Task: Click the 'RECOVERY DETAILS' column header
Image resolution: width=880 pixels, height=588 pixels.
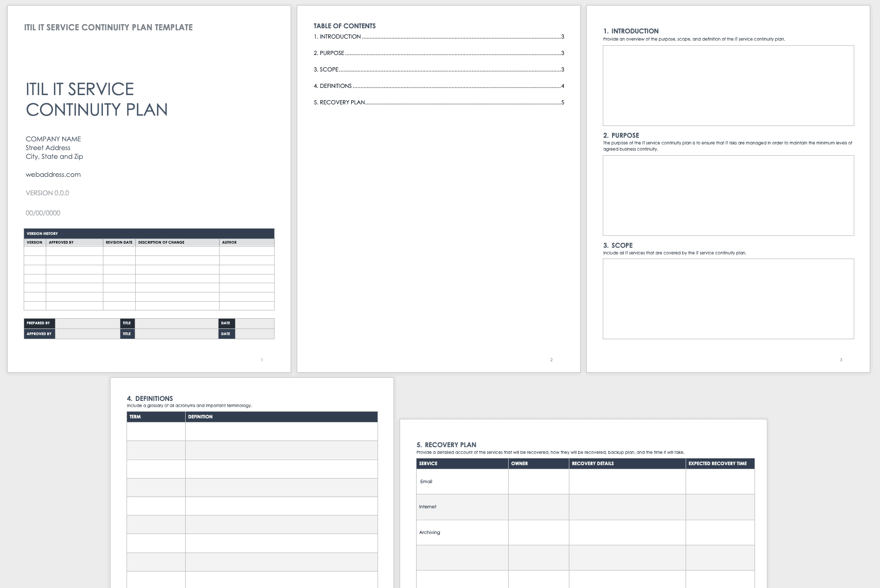Action: pos(627,464)
